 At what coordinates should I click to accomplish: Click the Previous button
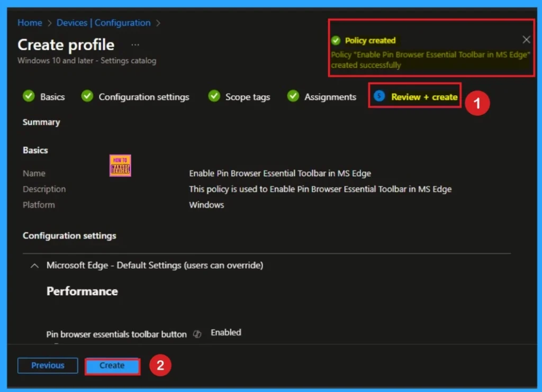point(48,366)
